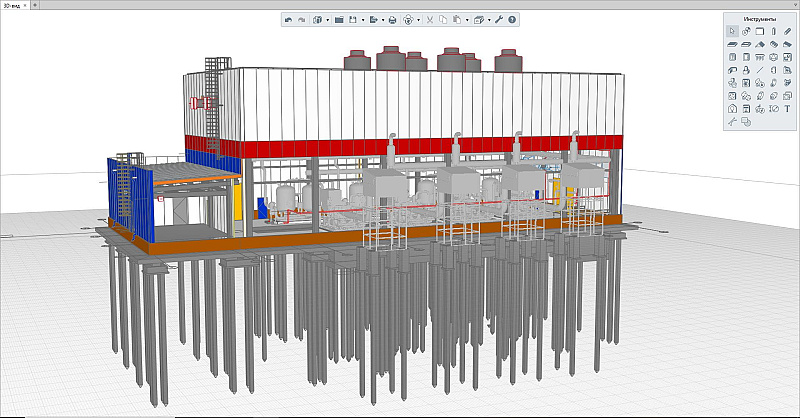
Task: Switch to the 3D вид tab
Action: (13, 5)
